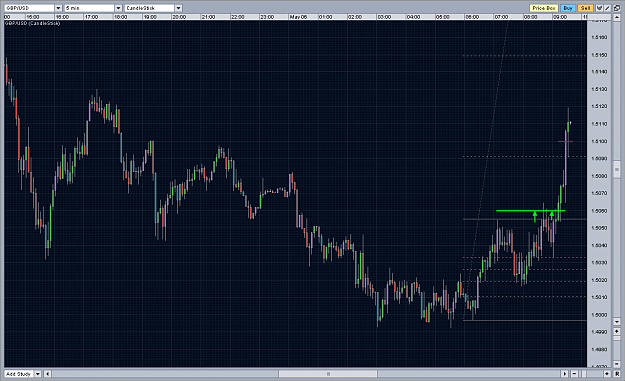
Task: Click the 07:00 time axis label
Action: [x=501, y=17]
